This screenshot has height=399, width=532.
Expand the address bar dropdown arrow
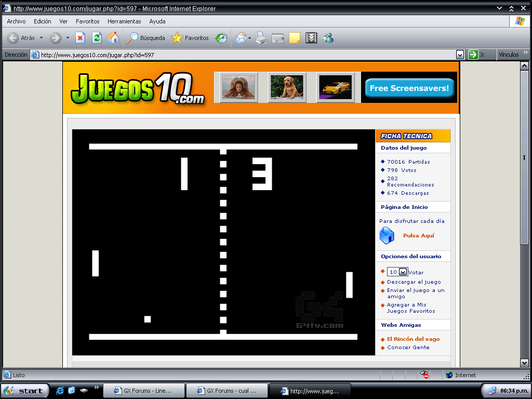(460, 55)
